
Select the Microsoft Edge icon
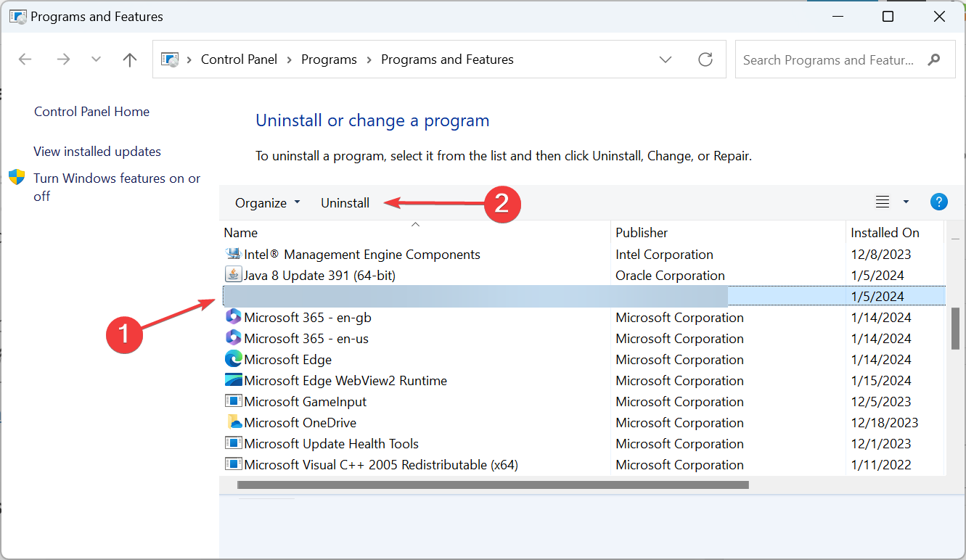233,359
